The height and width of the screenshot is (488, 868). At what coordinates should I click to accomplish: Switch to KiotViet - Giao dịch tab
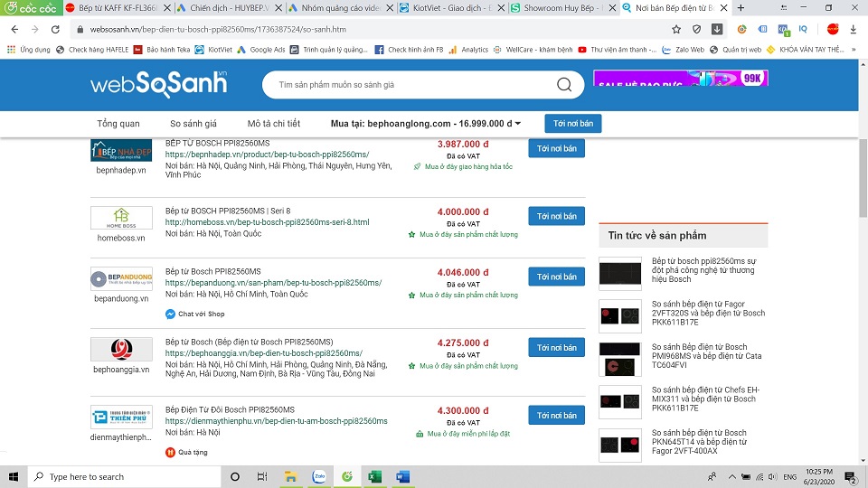click(446, 8)
